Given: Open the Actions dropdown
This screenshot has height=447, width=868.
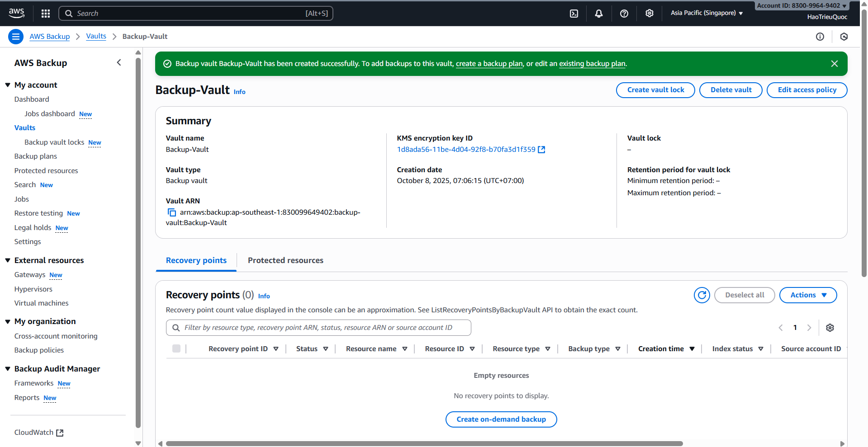Looking at the screenshot, I should 808,295.
